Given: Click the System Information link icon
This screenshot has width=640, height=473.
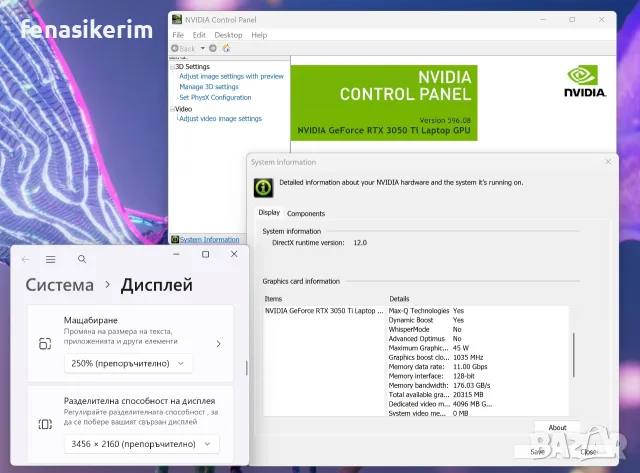Looking at the screenshot, I should [x=175, y=240].
